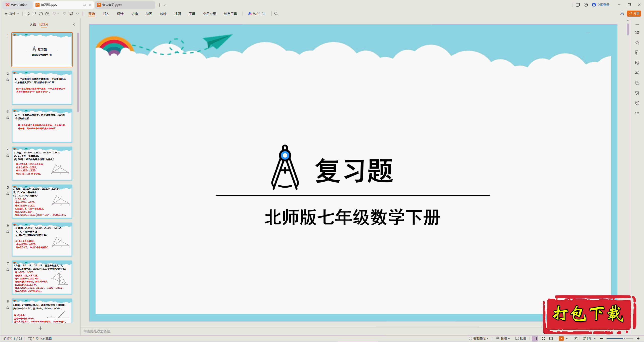Switch to reading view book icon
Screen dimensions: 644x342
tap(551, 338)
